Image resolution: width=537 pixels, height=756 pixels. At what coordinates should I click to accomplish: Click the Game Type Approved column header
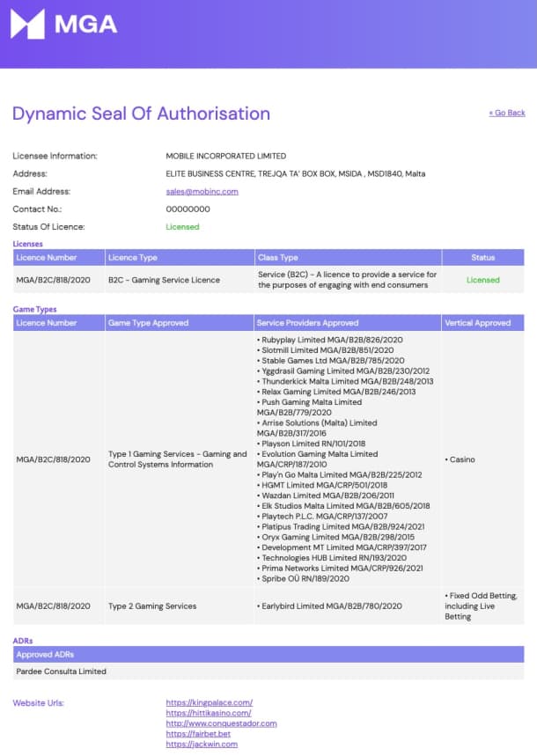(180, 323)
